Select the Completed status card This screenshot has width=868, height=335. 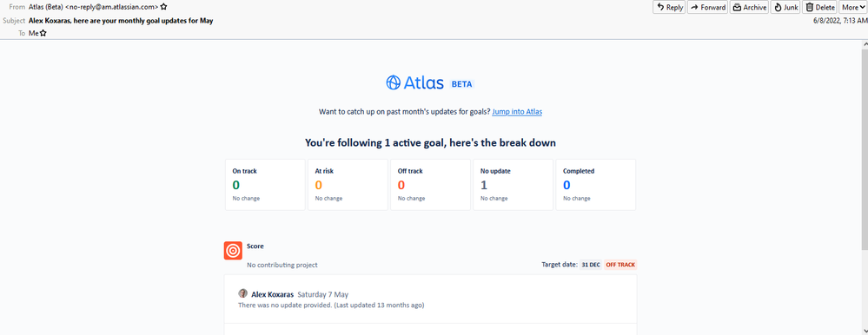pyautogui.click(x=596, y=185)
